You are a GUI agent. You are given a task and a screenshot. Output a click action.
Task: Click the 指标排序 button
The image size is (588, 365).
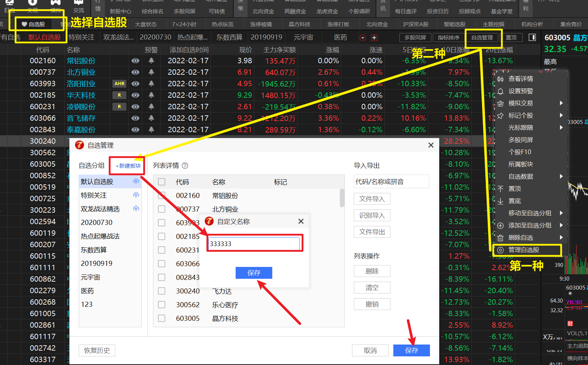coord(449,37)
